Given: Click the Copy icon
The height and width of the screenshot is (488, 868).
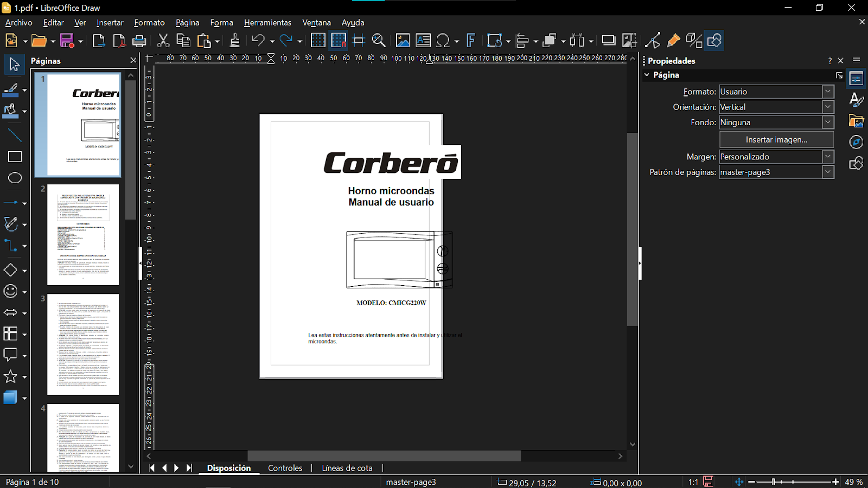Looking at the screenshot, I should [183, 41].
